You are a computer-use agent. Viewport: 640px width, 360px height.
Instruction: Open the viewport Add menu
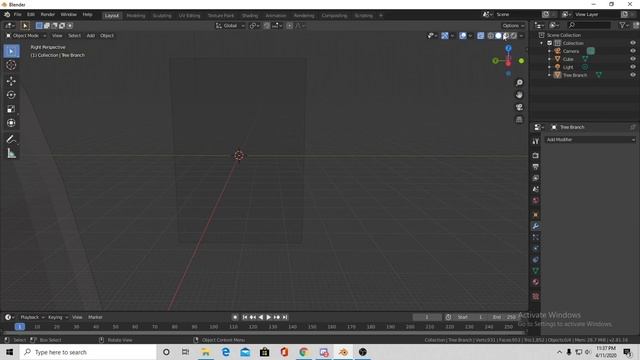pyautogui.click(x=91, y=36)
